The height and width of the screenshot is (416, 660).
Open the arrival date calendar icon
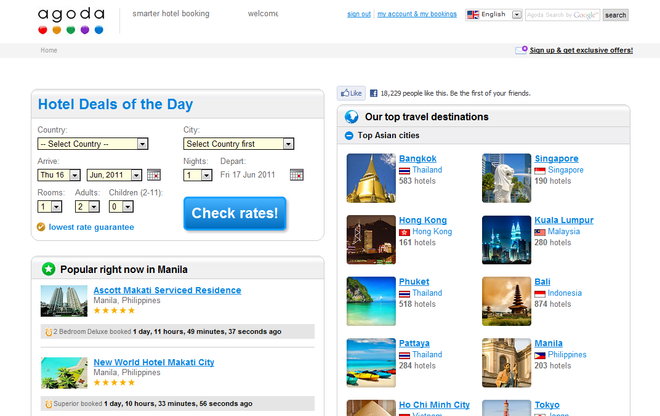(154, 175)
